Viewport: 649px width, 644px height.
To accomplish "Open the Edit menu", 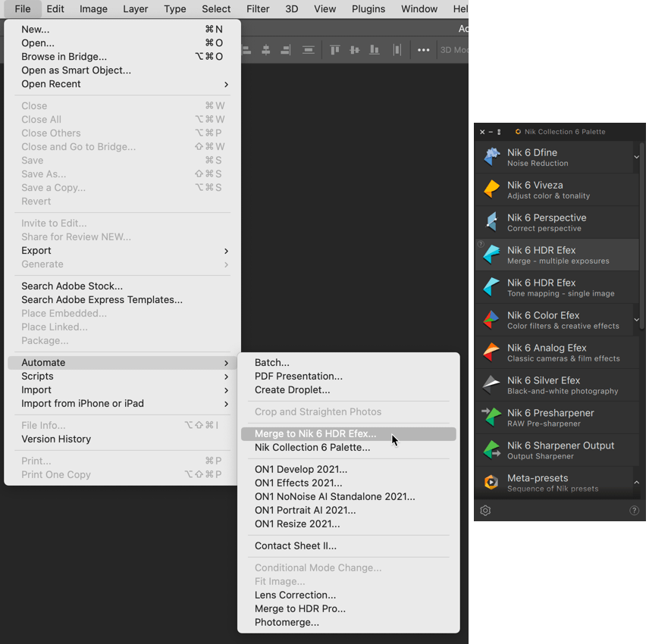I will 55,9.
